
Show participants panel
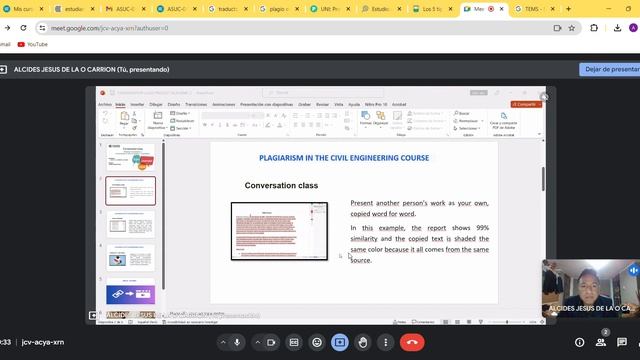coord(601,342)
